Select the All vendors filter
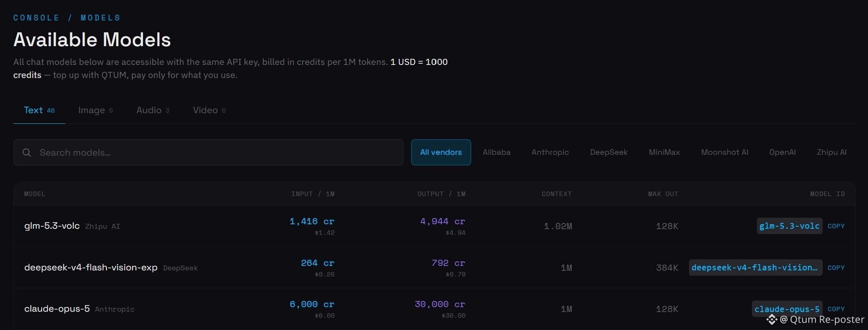This screenshot has width=868, height=330. [x=441, y=152]
